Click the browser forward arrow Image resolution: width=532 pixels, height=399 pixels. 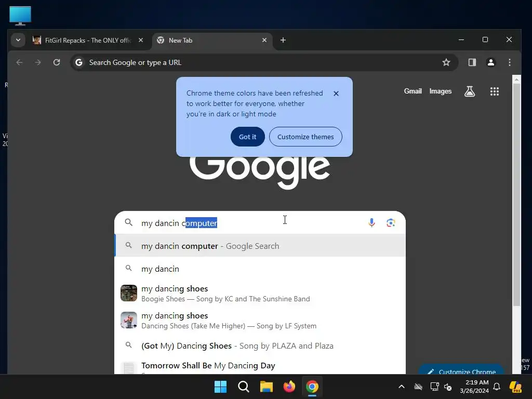pos(38,62)
